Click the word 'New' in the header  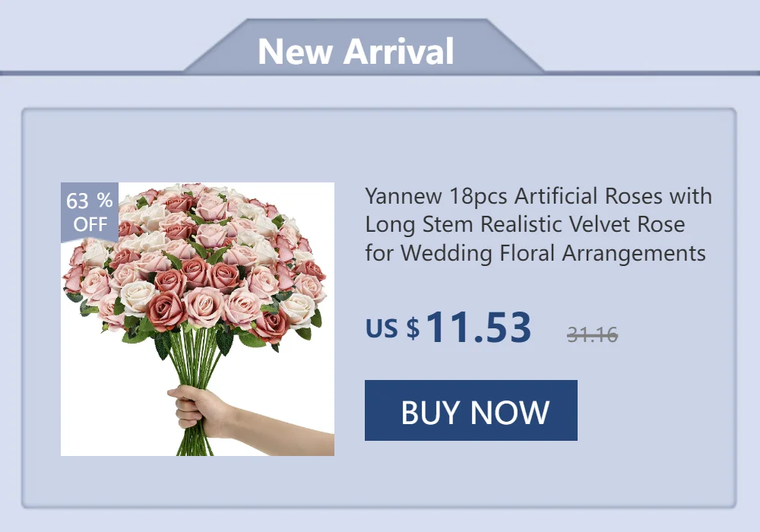click(x=295, y=52)
